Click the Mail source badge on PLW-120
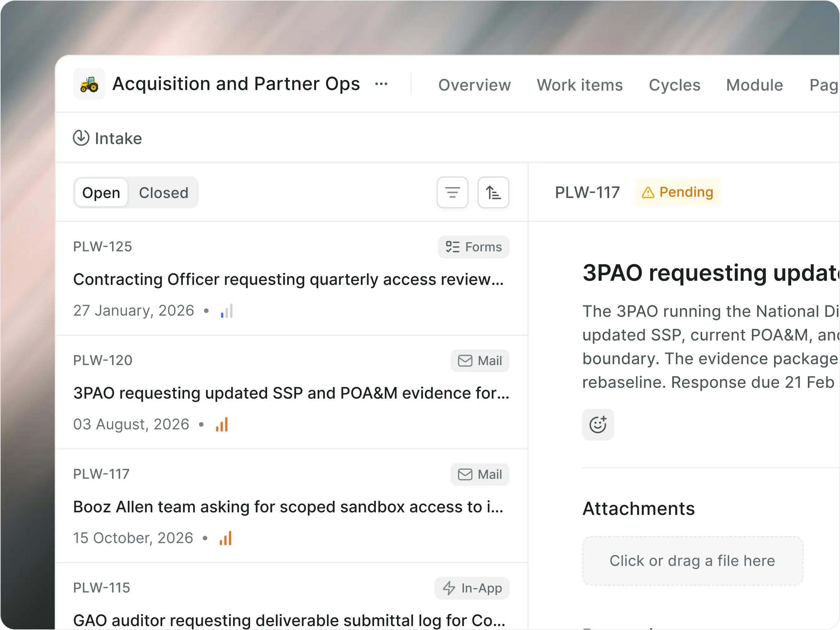The width and height of the screenshot is (840, 630). 480,360
